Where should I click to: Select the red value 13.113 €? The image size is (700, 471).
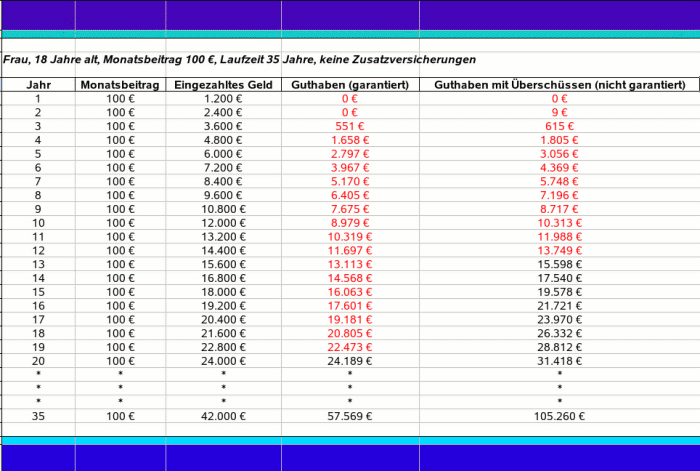(x=350, y=265)
